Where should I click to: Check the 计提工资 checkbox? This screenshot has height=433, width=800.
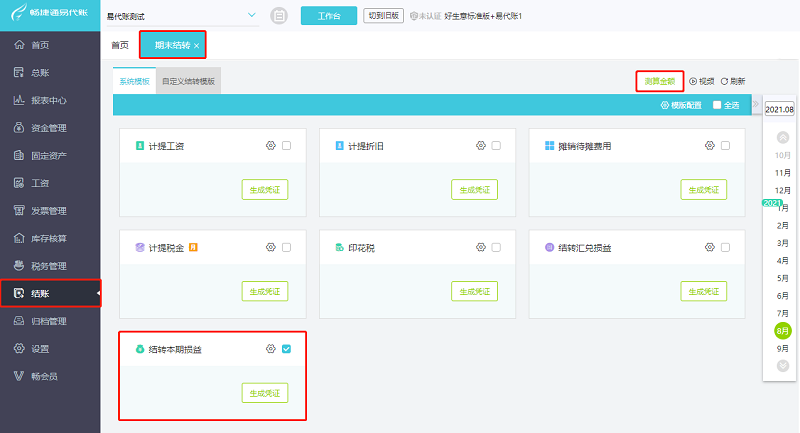[287, 146]
